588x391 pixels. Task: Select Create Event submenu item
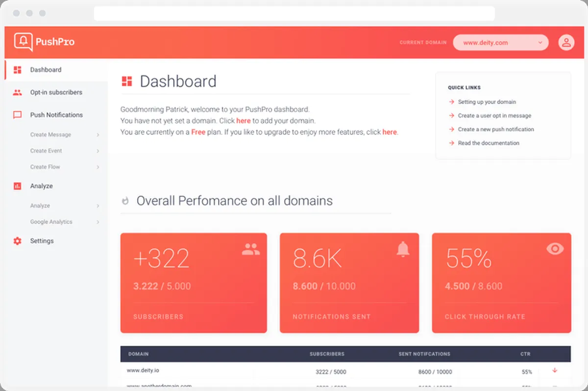pyautogui.click(x=46, y=151)
